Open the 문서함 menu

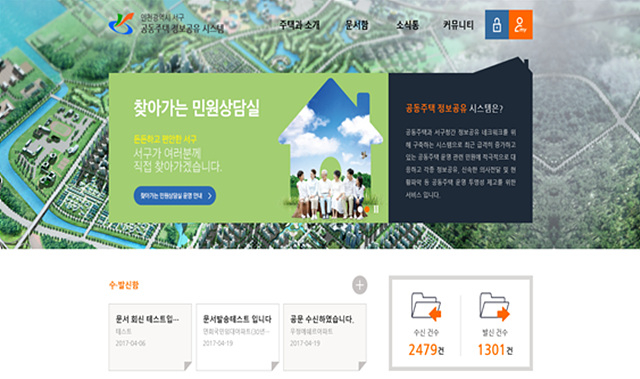pyautogui.click(x=357, y=25)
